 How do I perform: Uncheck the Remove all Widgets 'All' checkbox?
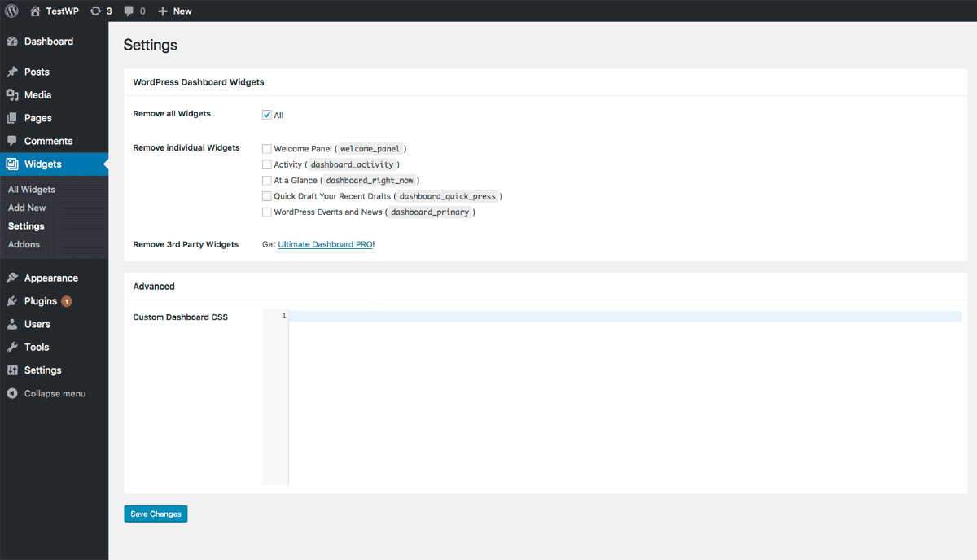(x=267, y=115)
